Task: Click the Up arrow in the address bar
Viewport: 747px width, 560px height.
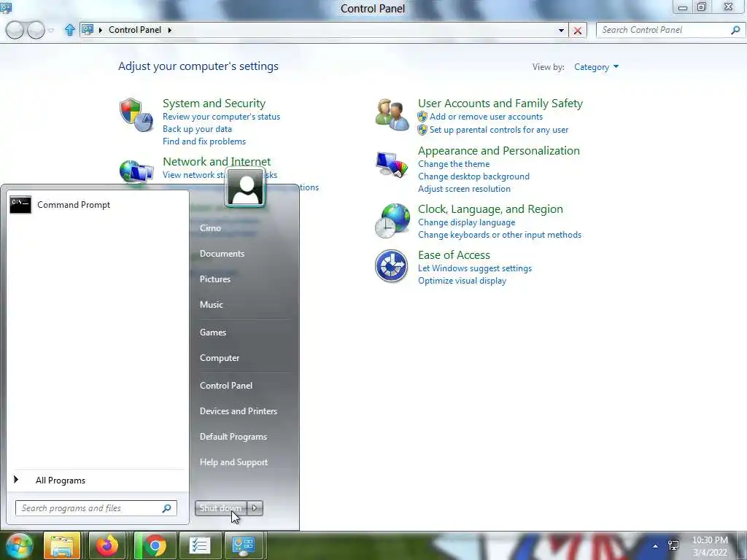Action: coord(70,30)
